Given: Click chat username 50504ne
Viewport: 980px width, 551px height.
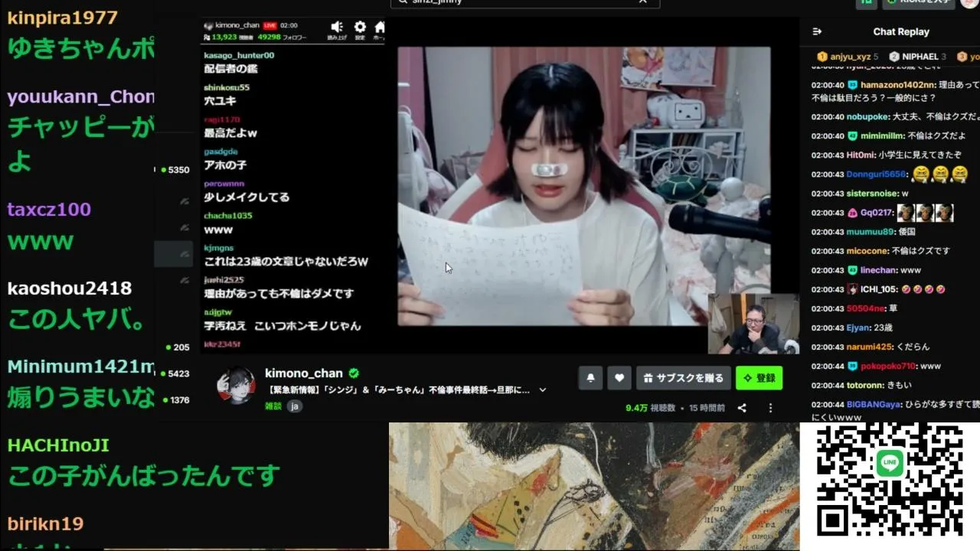Looking at the screenshot, I should tap(866, 308).
